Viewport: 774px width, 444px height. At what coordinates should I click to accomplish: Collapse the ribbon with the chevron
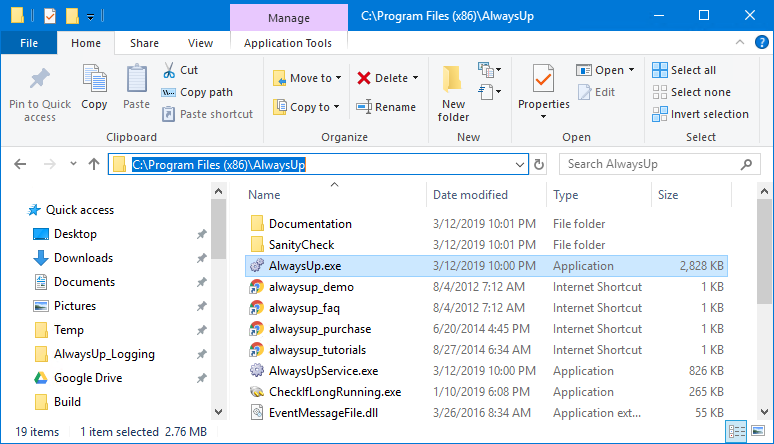739,42
